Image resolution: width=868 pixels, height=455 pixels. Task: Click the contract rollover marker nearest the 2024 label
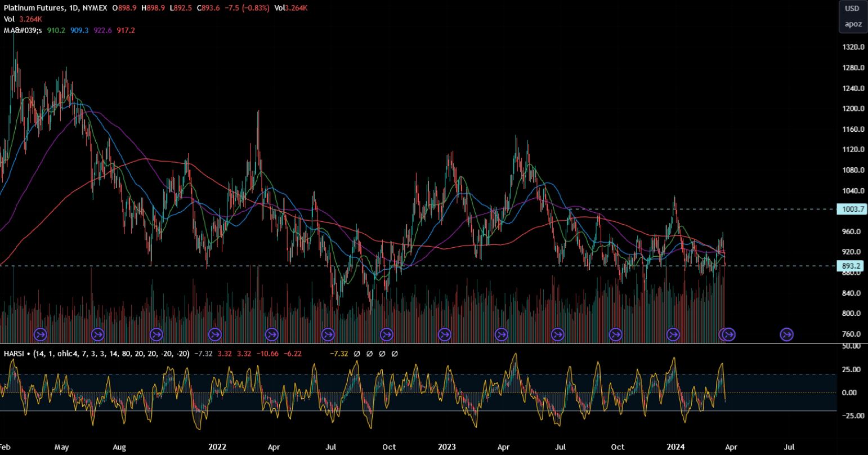tap(673, 335)
